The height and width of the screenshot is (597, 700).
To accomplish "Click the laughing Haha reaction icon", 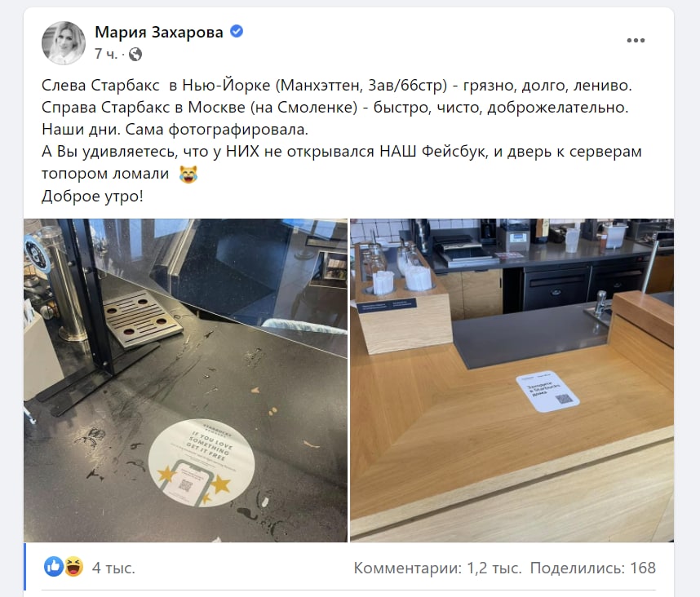I will click(x=73, y=567).
